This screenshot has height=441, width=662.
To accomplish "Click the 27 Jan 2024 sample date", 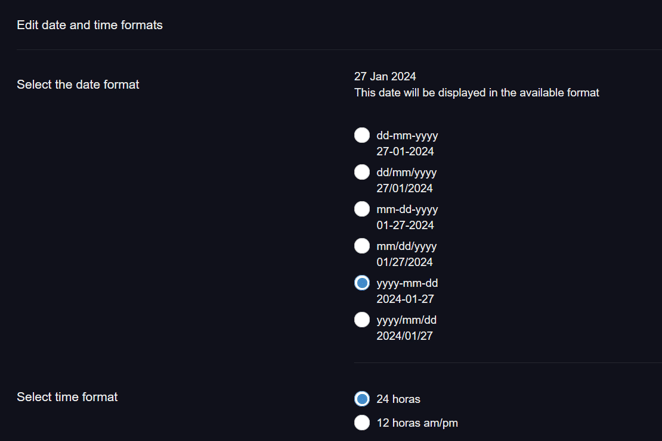I will 385,76.
